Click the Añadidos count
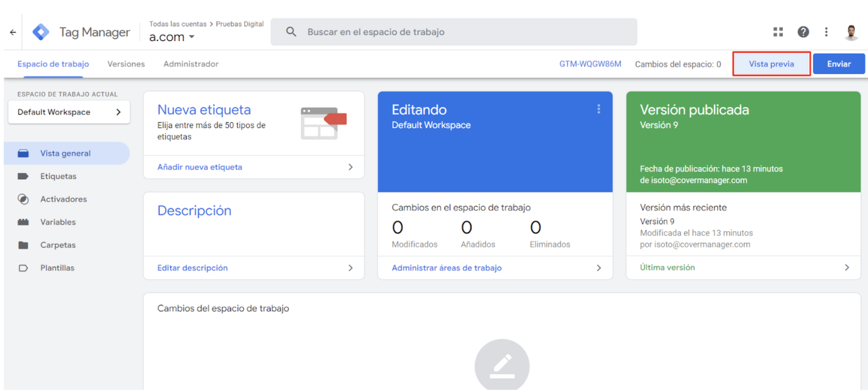 click(x=466, y=227)
